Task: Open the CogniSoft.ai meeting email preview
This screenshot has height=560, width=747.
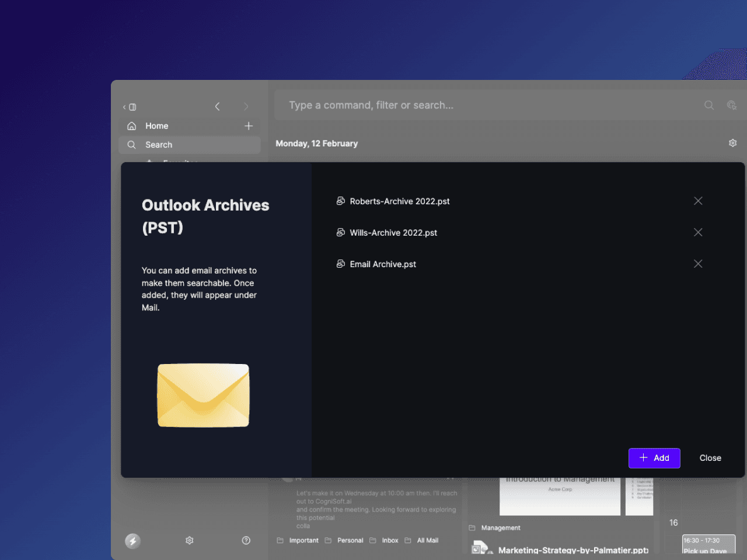Action: tap(377, 509)
